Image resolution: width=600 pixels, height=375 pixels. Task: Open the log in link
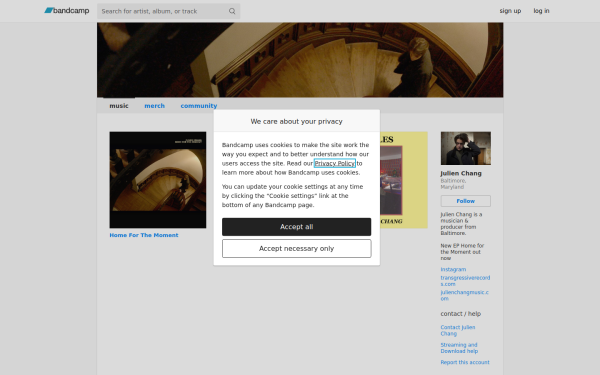pos(541,11)
